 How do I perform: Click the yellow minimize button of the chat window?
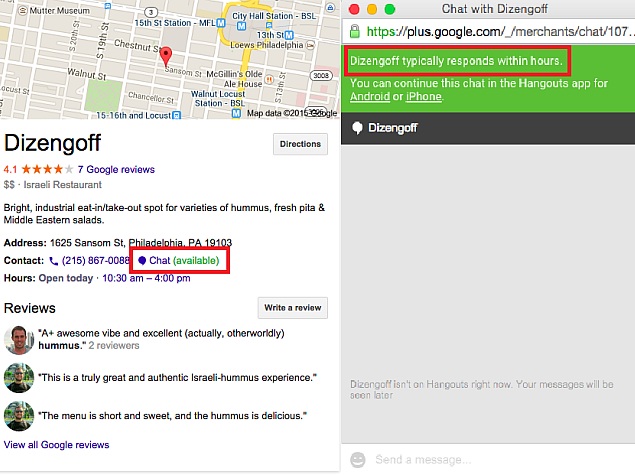tap(372, 9)
